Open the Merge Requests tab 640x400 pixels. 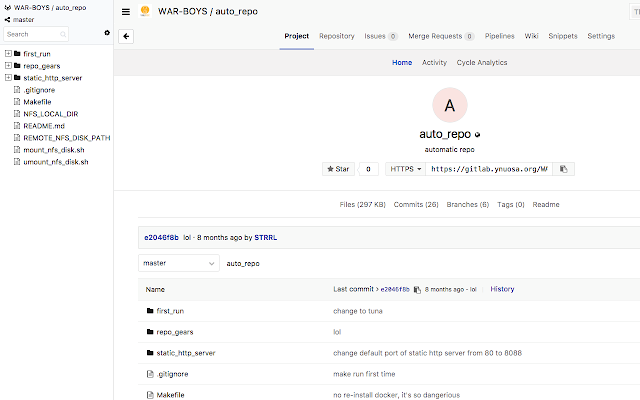[441, 36]
